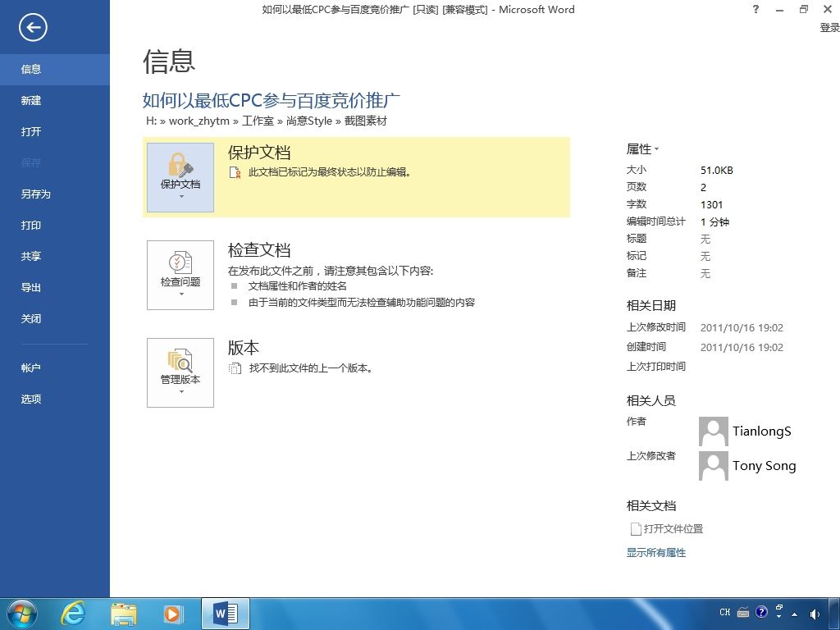This screenshot has width=840, height=630.
Task: Click the word count value 1301
Action: [x=711, y=204]
